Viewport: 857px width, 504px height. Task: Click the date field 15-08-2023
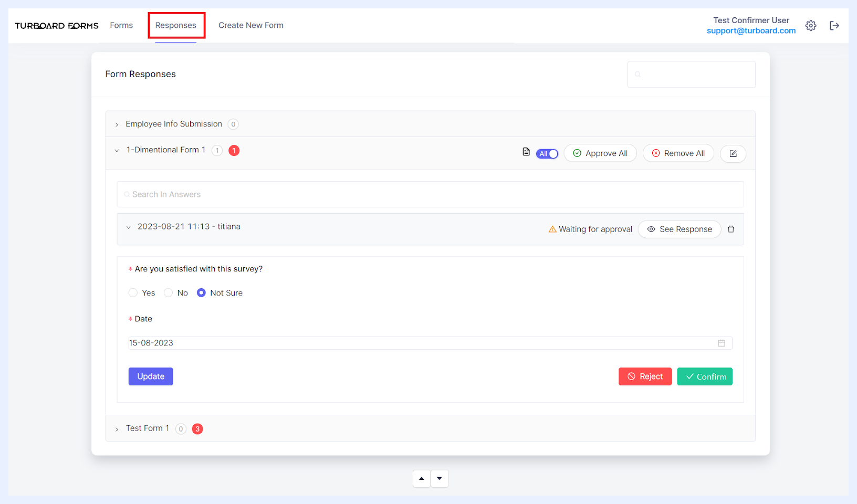430,343
